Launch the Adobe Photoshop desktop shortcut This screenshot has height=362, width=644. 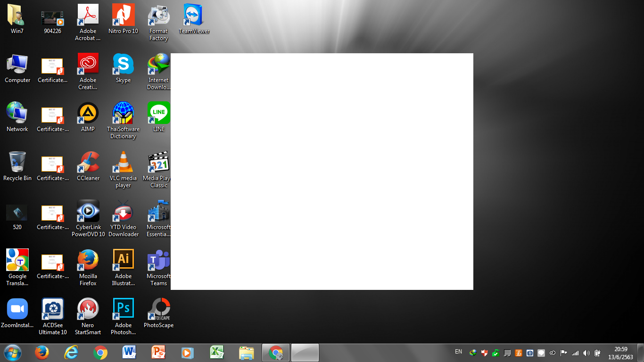coord(123,316)
